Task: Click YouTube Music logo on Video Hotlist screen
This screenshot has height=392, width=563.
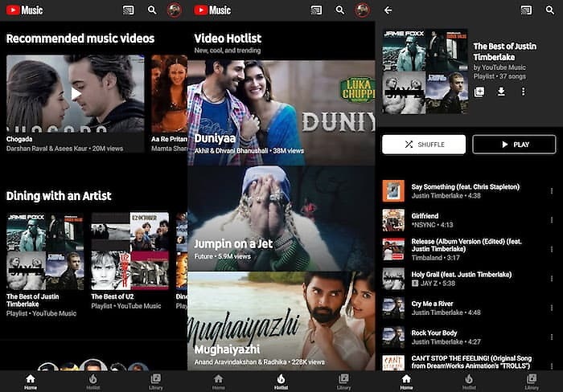Action: pyautogui.click(x=212, y=10)
